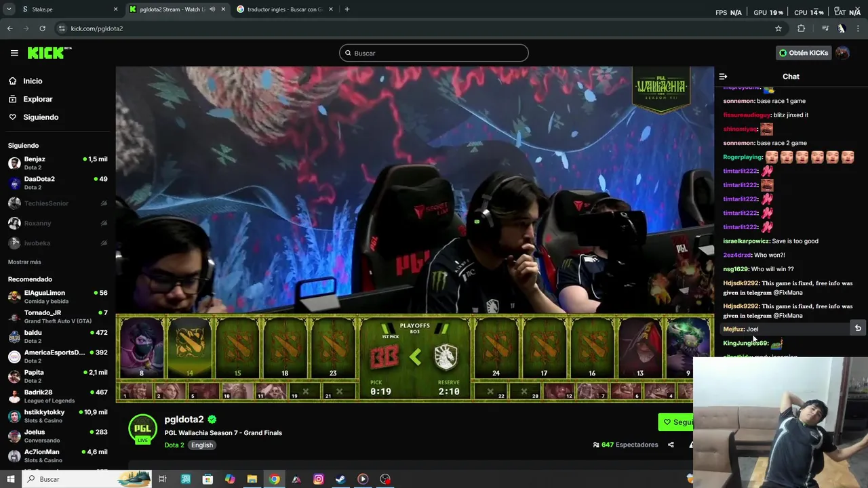
Task: Open File Explorer on taskbar
Action: coord(252,479)
